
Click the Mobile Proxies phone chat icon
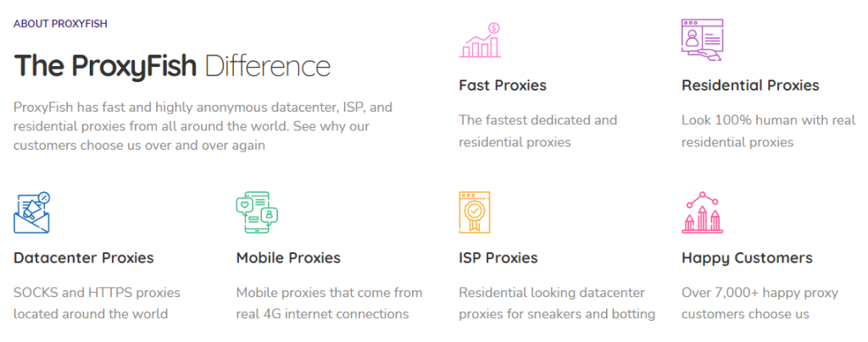pyautogui.click(x=256, y=213)
